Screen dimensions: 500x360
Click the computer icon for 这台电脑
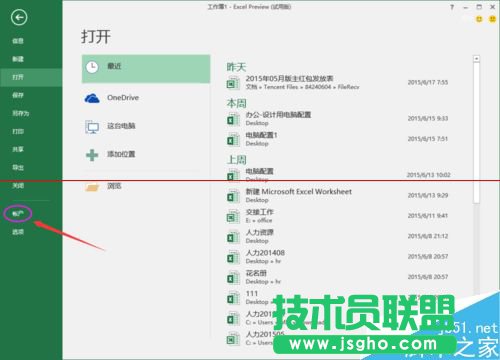point(92,127)
